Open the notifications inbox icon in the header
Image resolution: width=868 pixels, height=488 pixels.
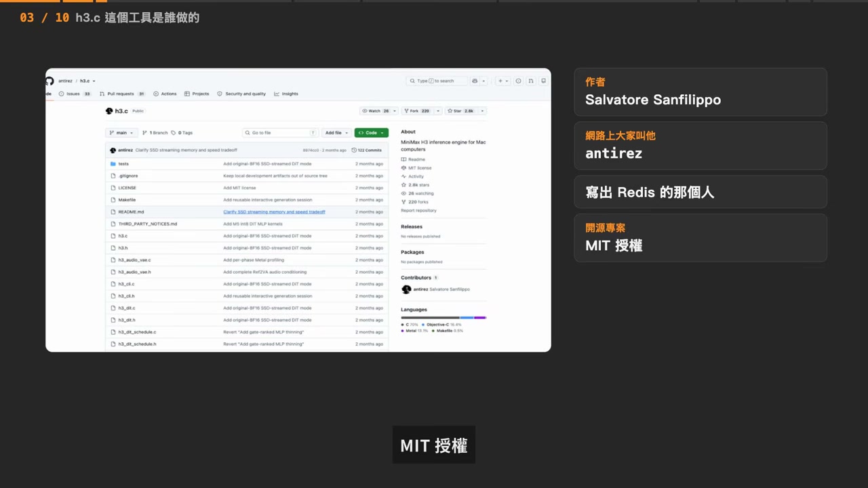tap(543, 81)
